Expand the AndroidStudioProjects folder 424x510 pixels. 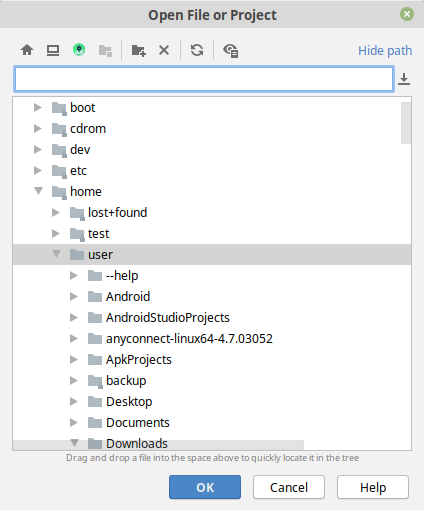point(74,318)
